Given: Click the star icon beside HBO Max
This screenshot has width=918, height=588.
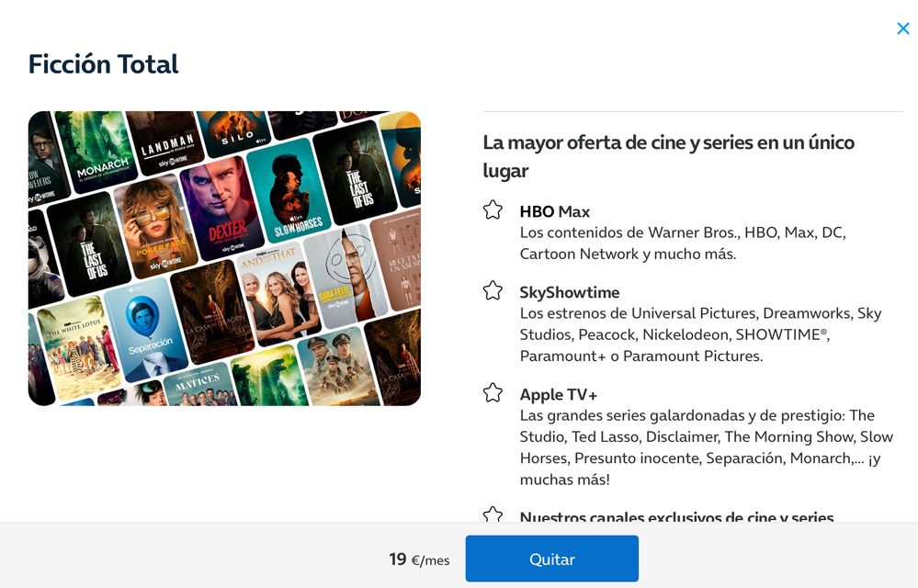Looking at the screenshot, I should tap(493, 210).
